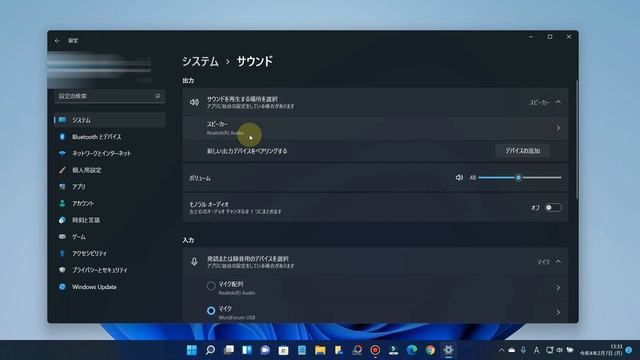Screen dimensions: 640x360
Task: Open ゲーム settings category
Action: [110, 237]
